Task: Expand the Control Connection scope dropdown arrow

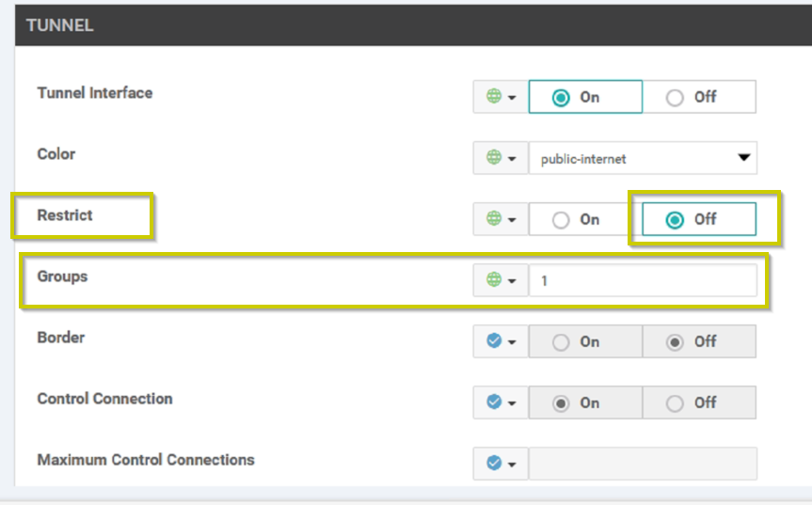Action: [512, 403]
